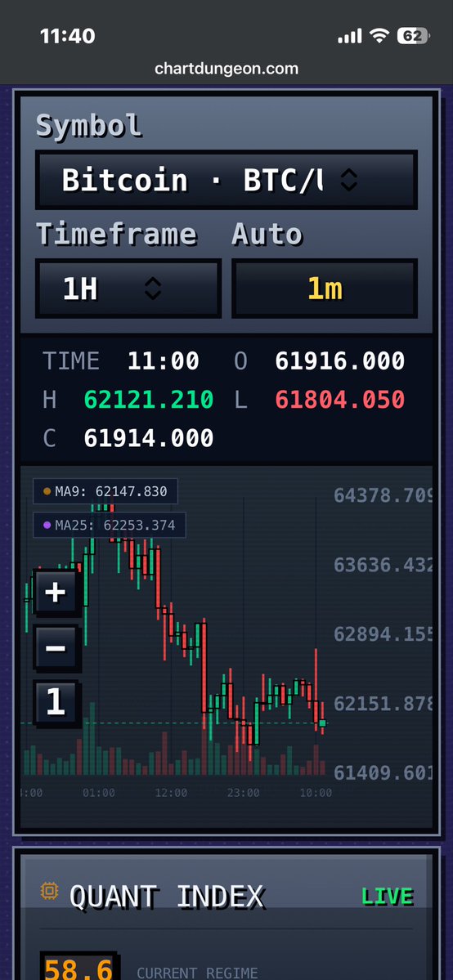Click the TIME value 11:00
This screenshot has height=980, width=453.
[x=164, y=360]
